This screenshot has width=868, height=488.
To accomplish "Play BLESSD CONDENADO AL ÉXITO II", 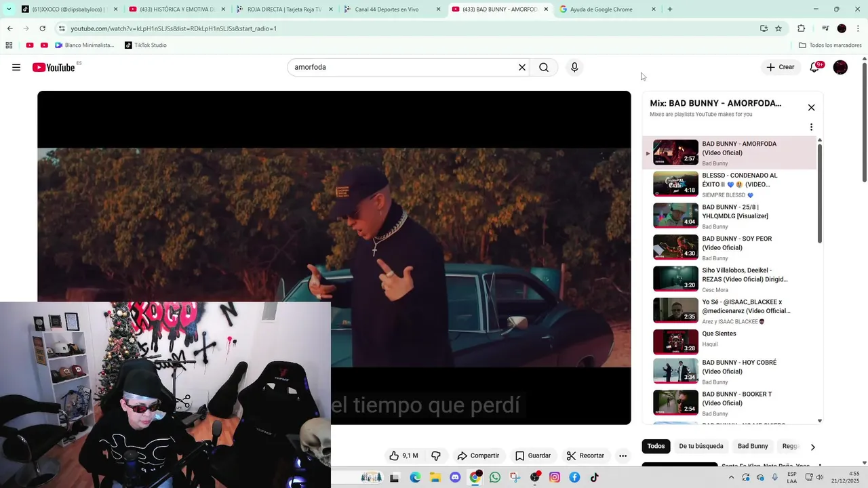I will coord(729,184).
